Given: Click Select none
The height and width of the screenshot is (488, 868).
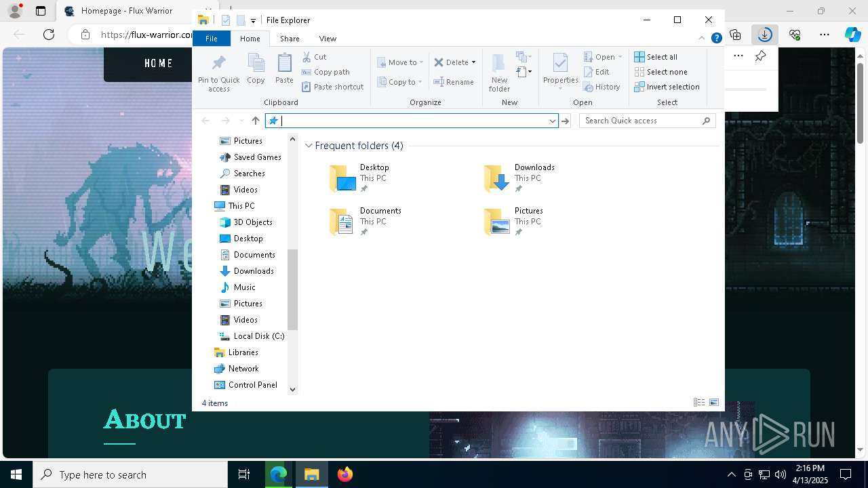Looking at the screenshot, I should click(x=660, y=72).
